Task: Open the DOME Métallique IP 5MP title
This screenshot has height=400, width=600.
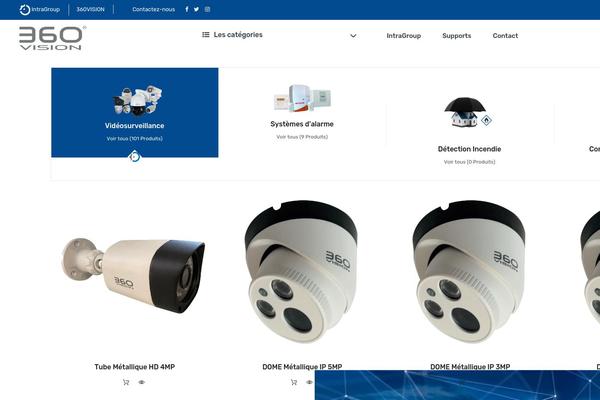Action: coord(302,367)
